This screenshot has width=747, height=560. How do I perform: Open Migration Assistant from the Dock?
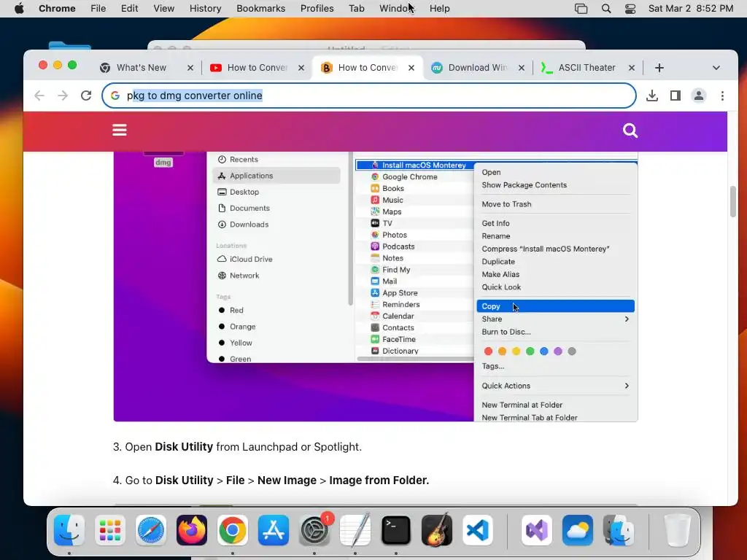point(619,530)
